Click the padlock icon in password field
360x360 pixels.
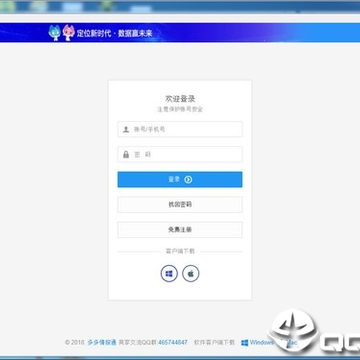[126, 154]
